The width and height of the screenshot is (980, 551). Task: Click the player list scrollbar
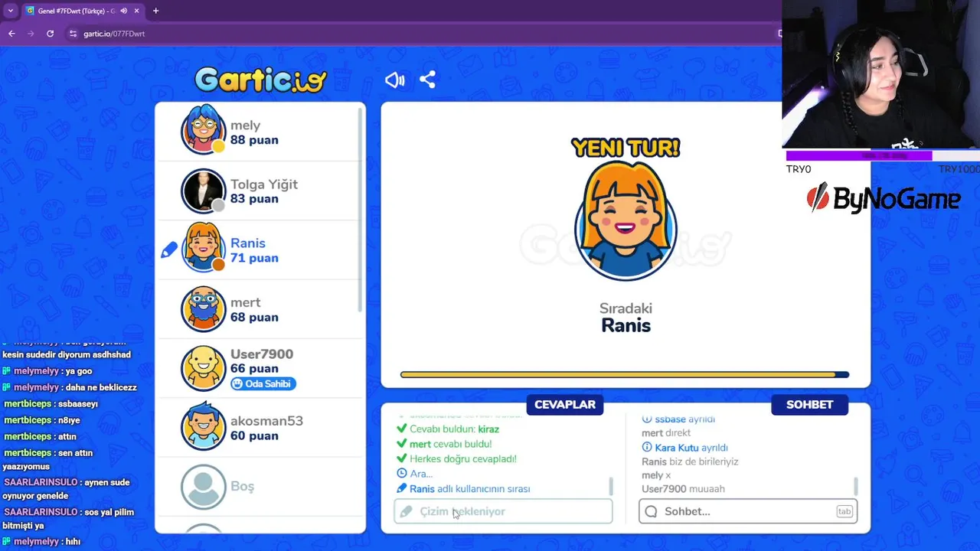click(x=360, y=209)
